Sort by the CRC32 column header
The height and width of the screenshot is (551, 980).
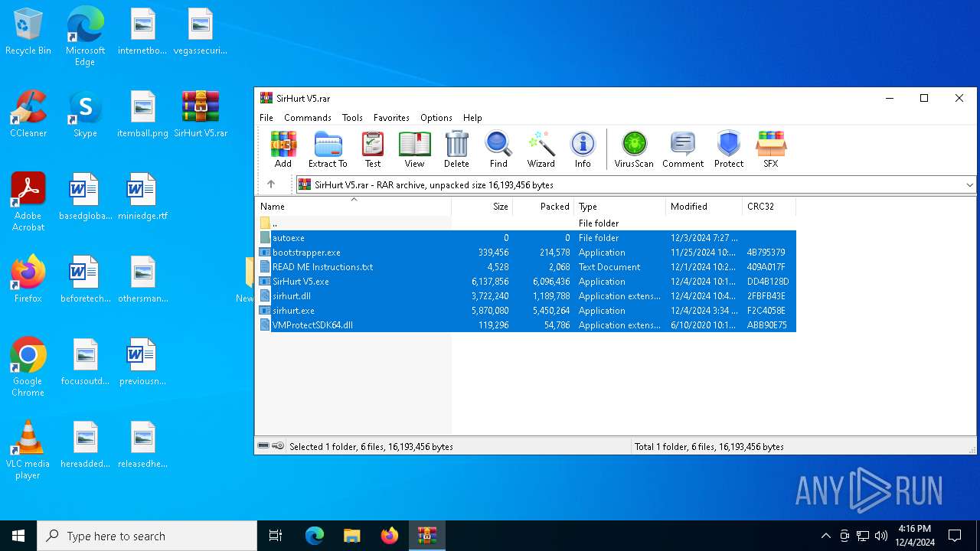coord(769,207)
